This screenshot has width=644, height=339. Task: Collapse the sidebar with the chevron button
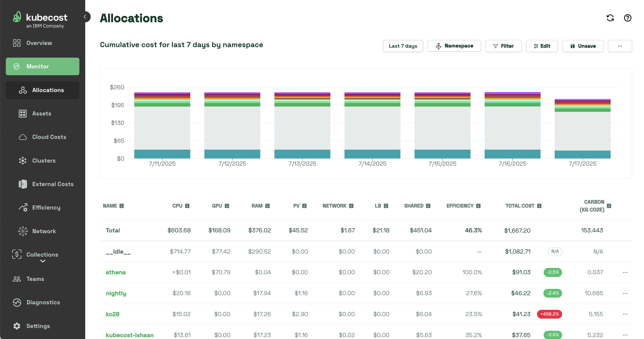(85, 17)
